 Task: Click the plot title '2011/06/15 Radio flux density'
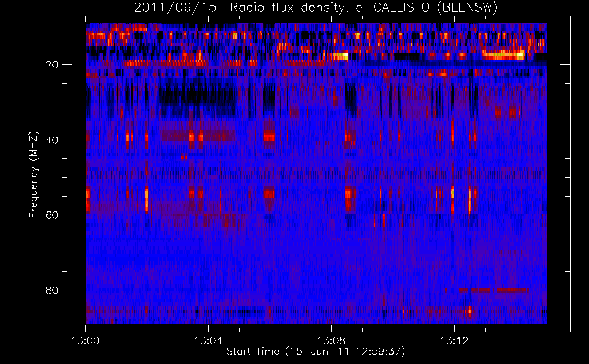click(316, 7)
